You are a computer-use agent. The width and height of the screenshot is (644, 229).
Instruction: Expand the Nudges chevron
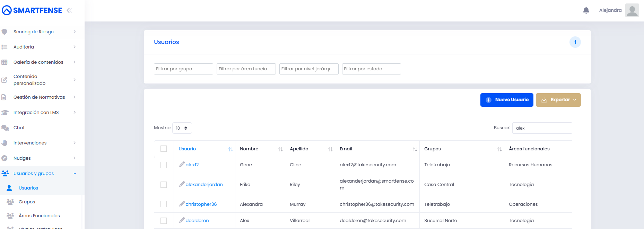click(x=75, y=158)
